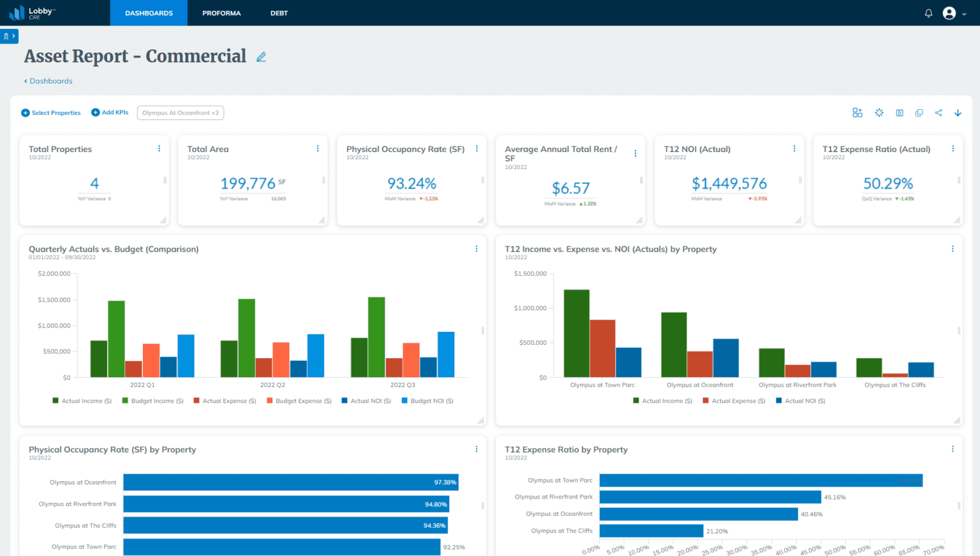Screen dimensions: 980x556
Task: Click the Lobby CRE logo
Action: [32, 13]
